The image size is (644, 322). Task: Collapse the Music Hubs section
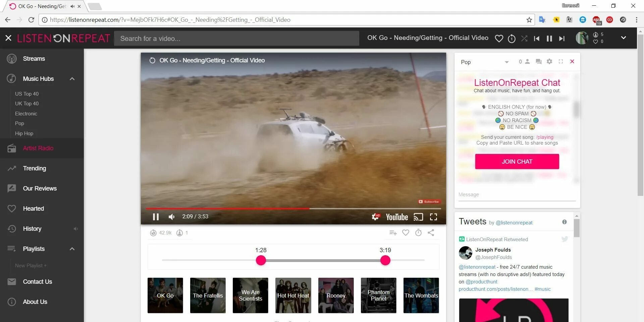click(72, 79)
